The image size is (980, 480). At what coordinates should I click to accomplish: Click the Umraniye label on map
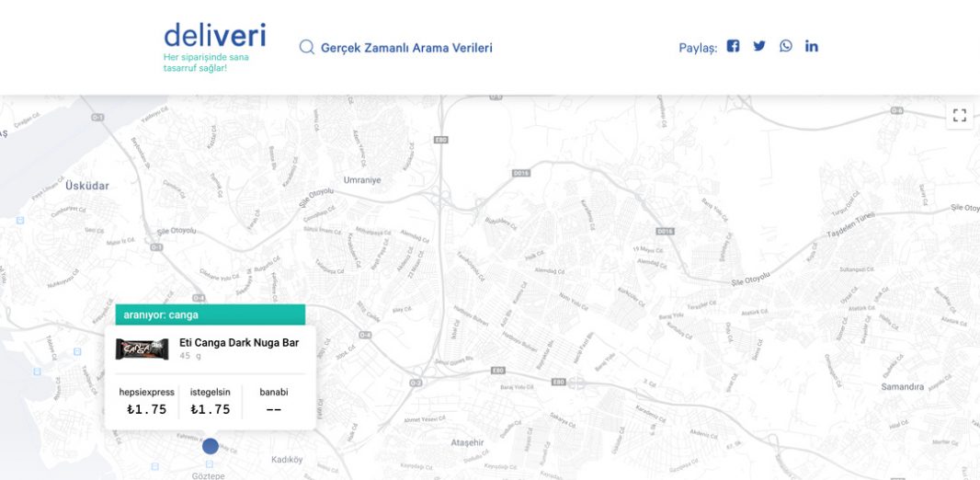tap(362, 180)
